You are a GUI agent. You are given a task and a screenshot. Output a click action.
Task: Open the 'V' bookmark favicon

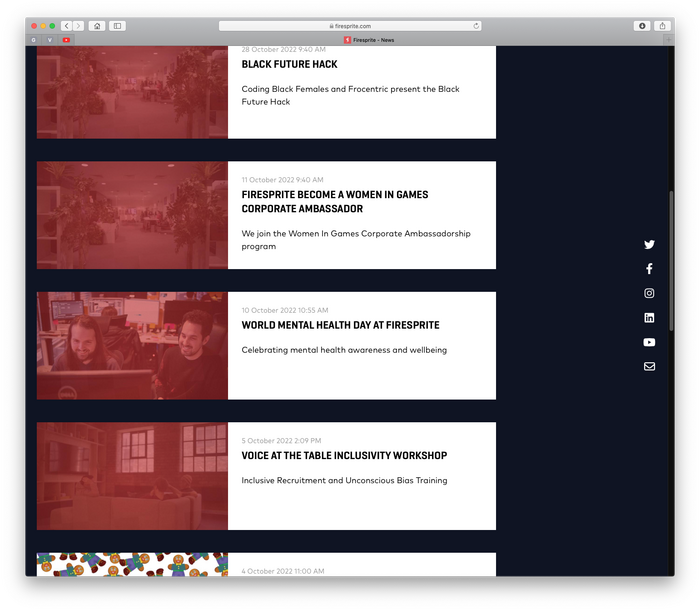tap(50, 40)
